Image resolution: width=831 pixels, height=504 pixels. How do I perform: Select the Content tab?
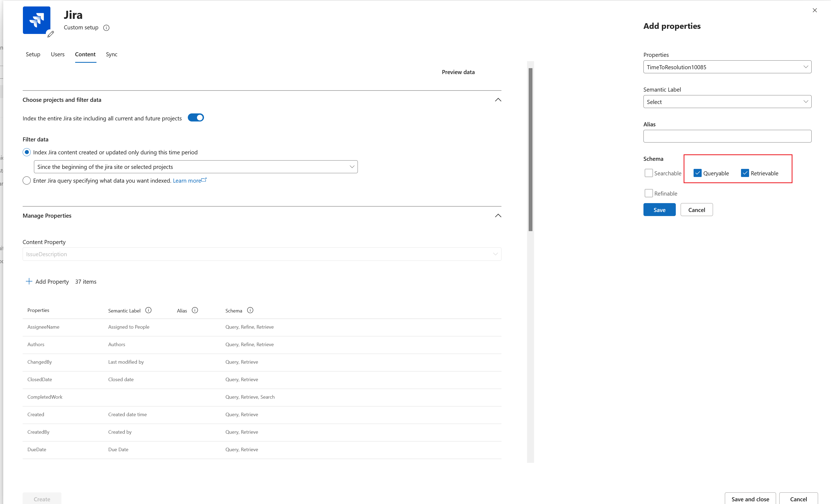pos(85,54)
